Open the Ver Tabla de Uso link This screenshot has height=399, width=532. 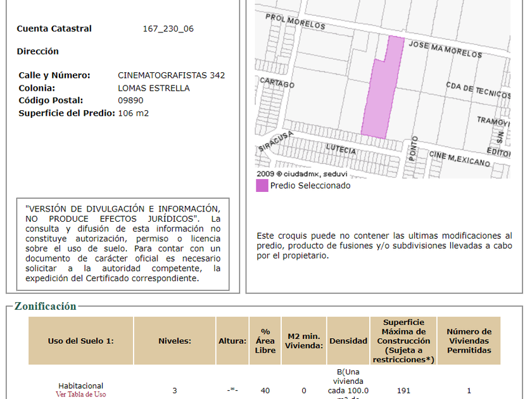[x=80, y=395]
